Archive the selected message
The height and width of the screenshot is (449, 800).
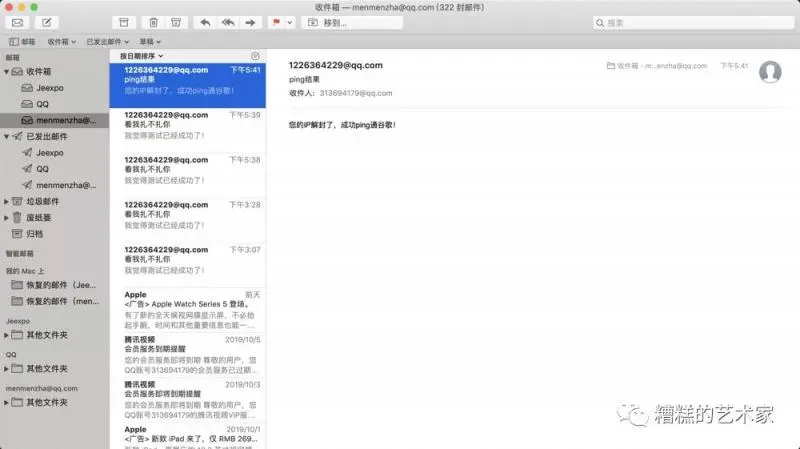pyautogui.click(x=124, y=22)
